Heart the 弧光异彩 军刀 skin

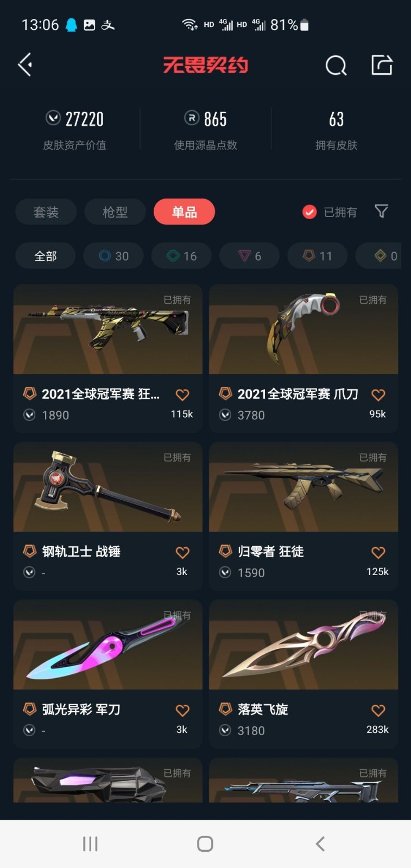tap(182, 710)
